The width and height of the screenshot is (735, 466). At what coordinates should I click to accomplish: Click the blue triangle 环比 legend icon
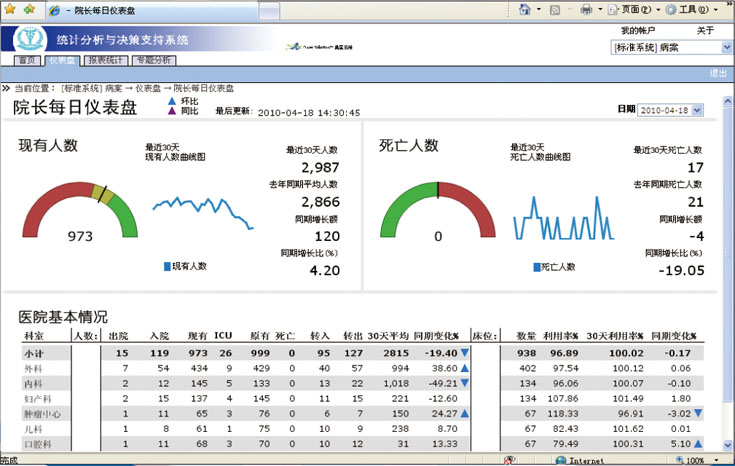172,101
